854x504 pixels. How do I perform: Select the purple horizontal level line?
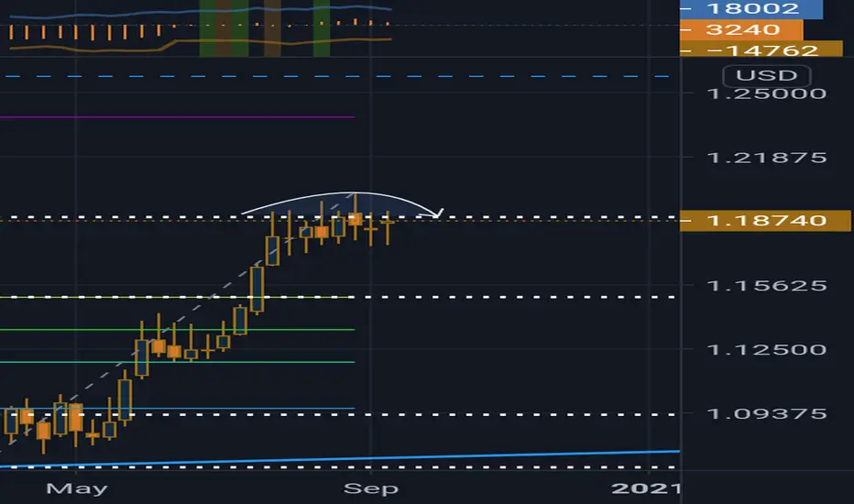(x=177, y=116)
